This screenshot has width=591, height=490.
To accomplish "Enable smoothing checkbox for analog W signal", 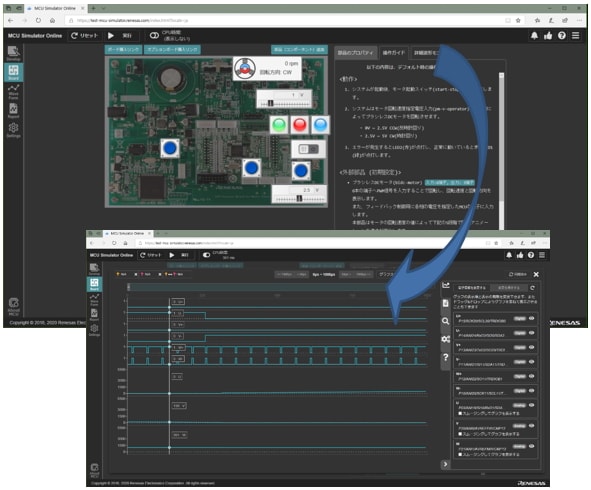I will [x=460, y=455].
